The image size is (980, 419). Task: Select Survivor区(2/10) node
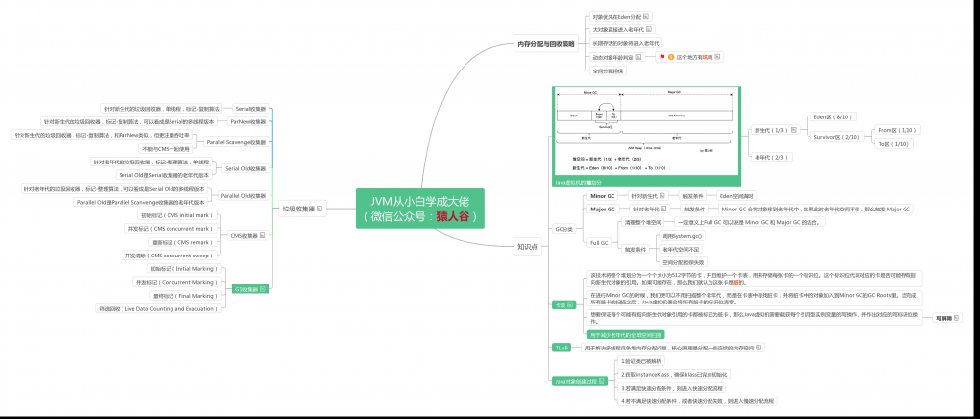[837, 137]
